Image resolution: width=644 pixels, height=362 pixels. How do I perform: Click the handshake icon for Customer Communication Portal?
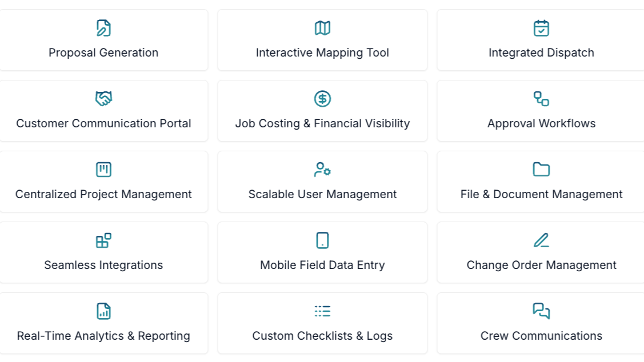click(103, 99)
